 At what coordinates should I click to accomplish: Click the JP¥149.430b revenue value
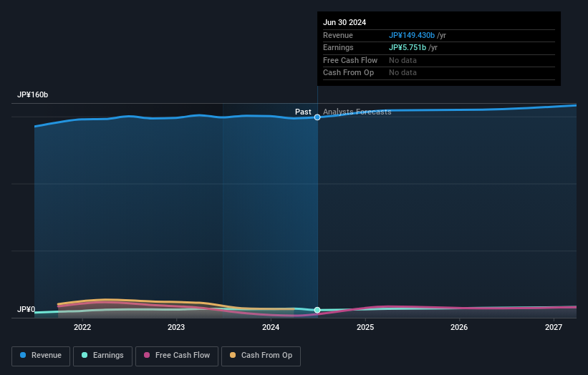pos(411,35)
